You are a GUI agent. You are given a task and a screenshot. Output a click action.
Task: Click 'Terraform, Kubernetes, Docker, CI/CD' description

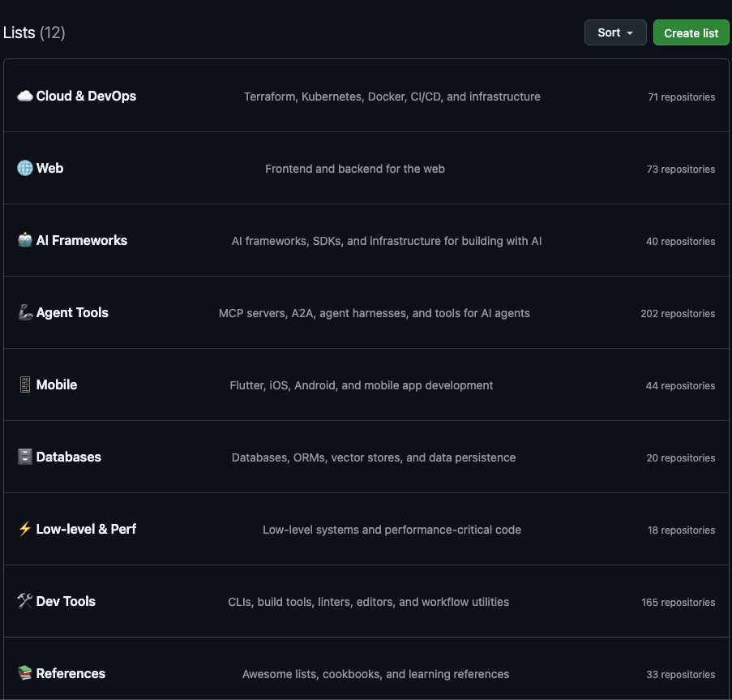coord(392,97)
